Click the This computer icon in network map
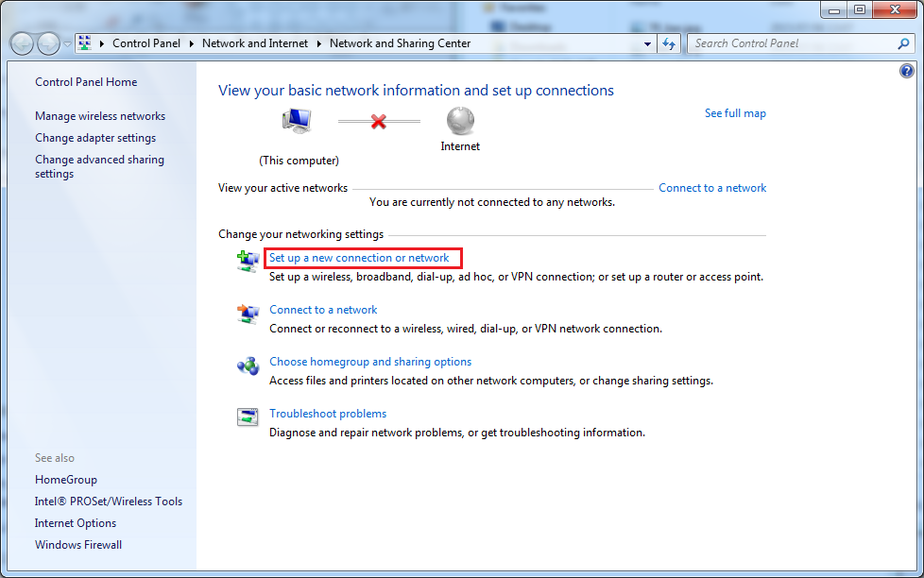 pyautogui.click(x=298, y=121)
